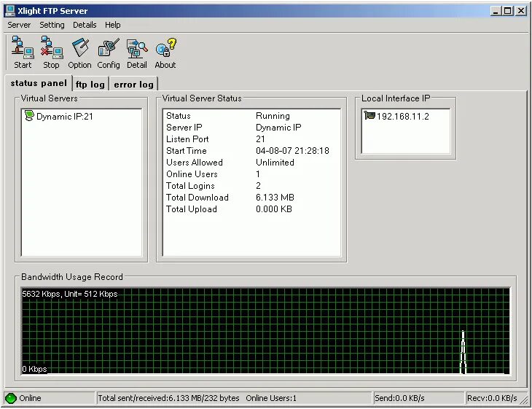
Task: Click the Total Logins row label
Action: point(190,186)
